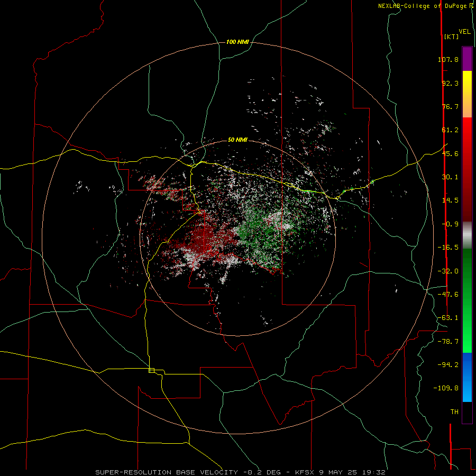Click the 45.6 velocity scale value
Image resolution: width=476 pixels, height=476 pixels.
click(x=450, y=153)
